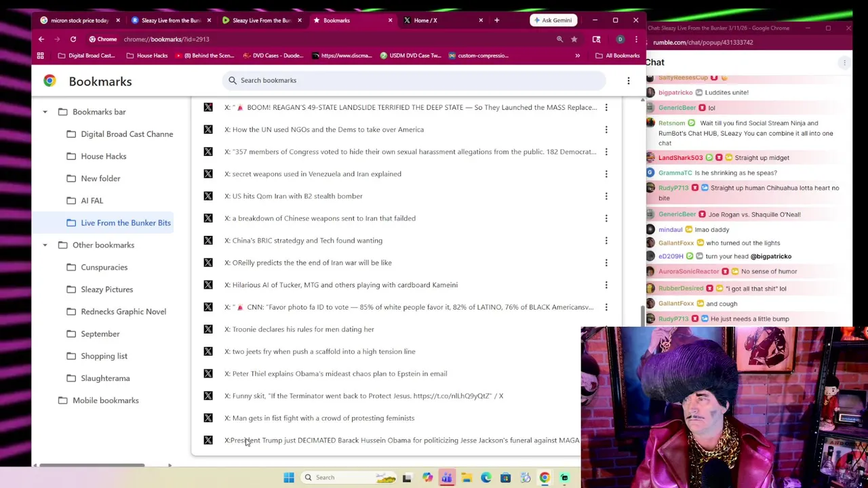The image size is (868, 488).
Task: Switch to micron stock price today tab
Action: click(x=78, y=20)
